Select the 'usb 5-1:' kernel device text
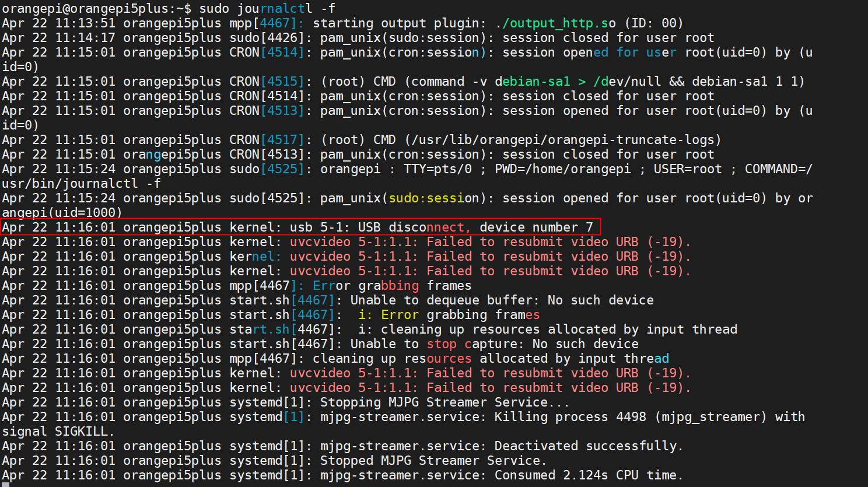 click(x=320, y=227)
